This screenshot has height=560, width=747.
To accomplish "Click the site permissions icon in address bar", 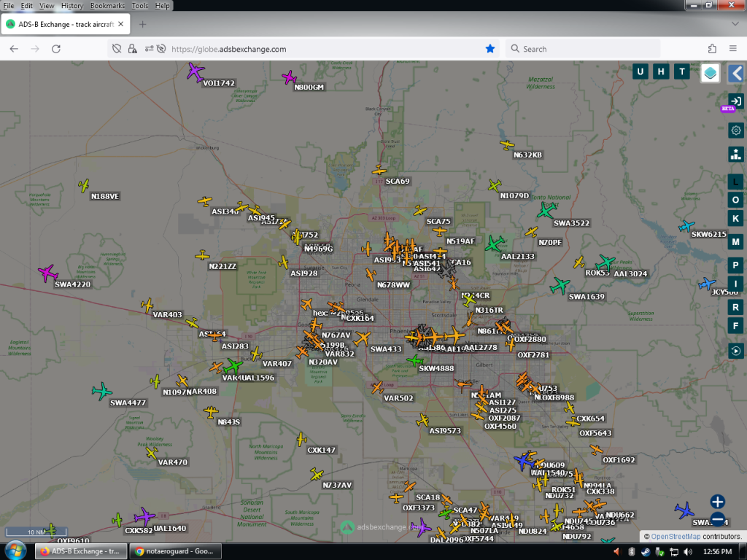I will tap(149, 49).
